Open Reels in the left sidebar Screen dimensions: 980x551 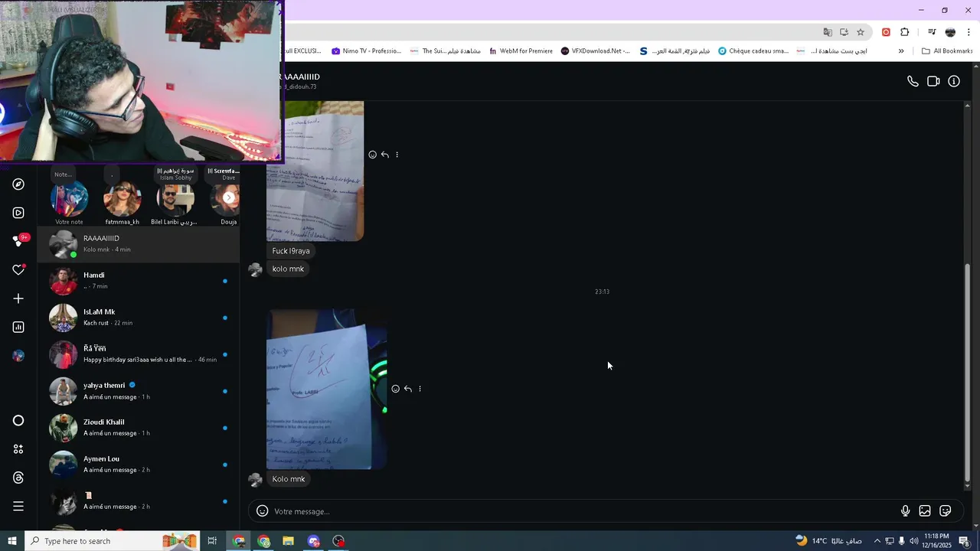[x=18, y=213]
